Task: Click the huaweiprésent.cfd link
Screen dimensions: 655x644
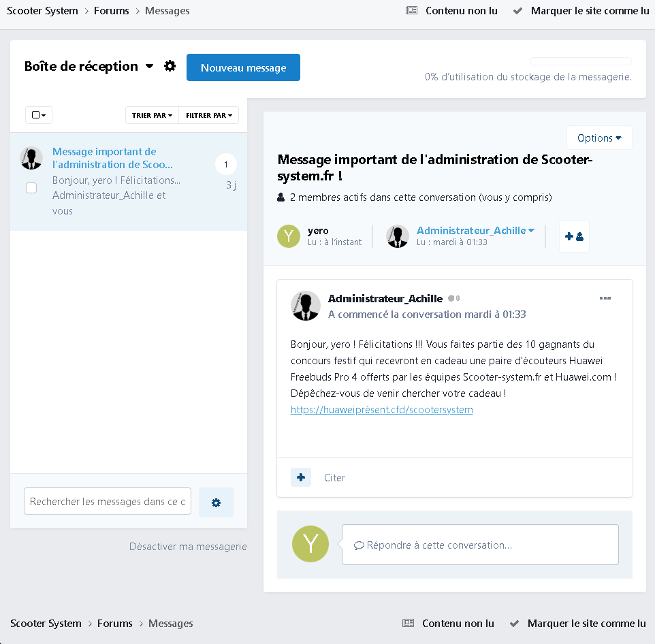Action: (x=381, y=410)
